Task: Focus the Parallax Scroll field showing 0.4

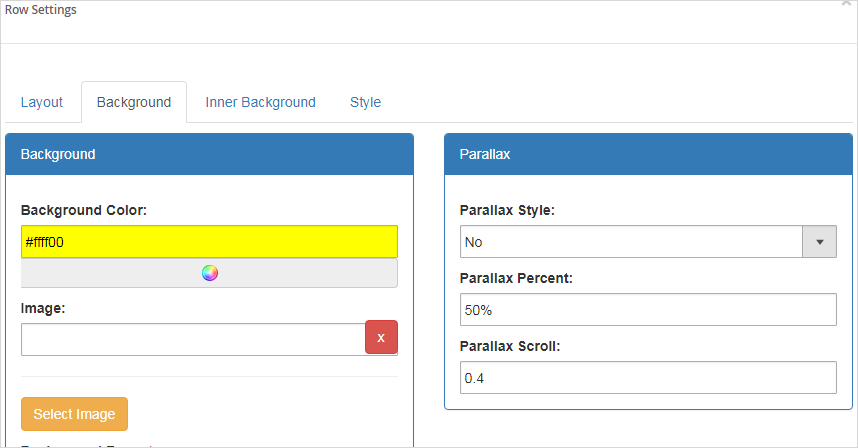Action: (x=647, y=378)
